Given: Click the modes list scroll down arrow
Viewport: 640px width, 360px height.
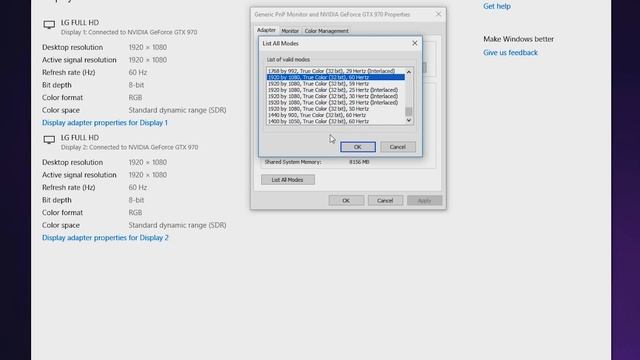Looking at the screenshot, I should 409,120.
